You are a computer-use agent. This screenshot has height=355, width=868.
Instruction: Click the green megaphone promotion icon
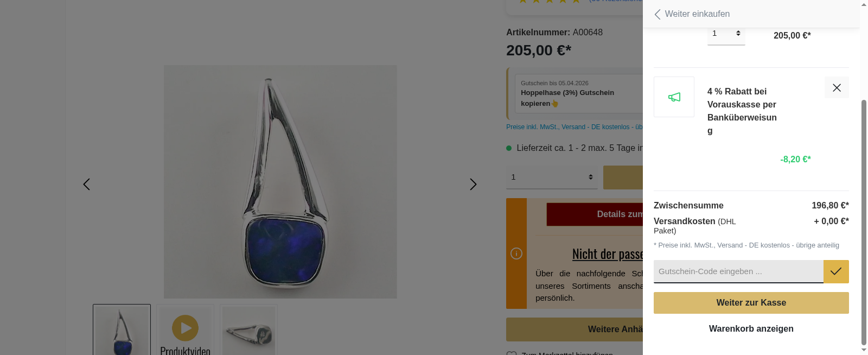click(674, 97)
